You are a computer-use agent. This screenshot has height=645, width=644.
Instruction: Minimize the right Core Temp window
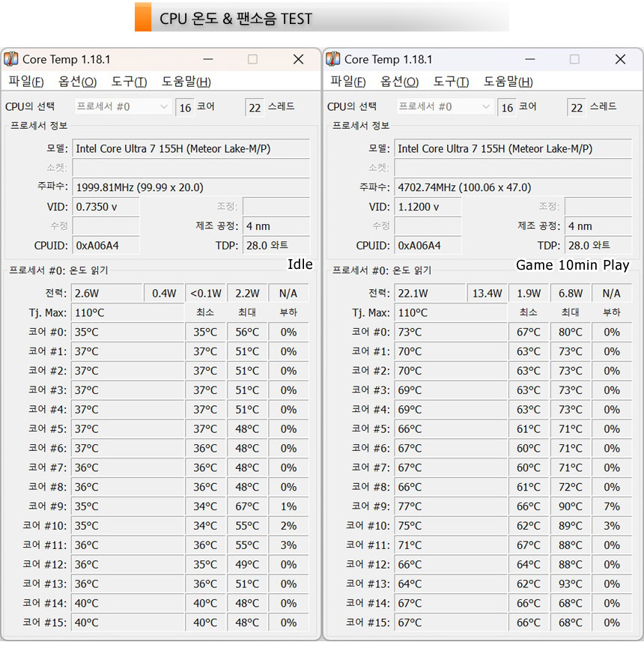(530, 59)
